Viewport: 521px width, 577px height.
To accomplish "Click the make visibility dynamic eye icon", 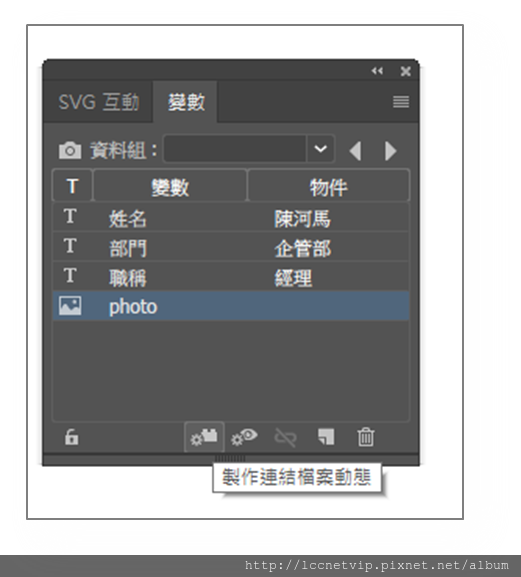I will pyautogui.click(x=244, y=437).
